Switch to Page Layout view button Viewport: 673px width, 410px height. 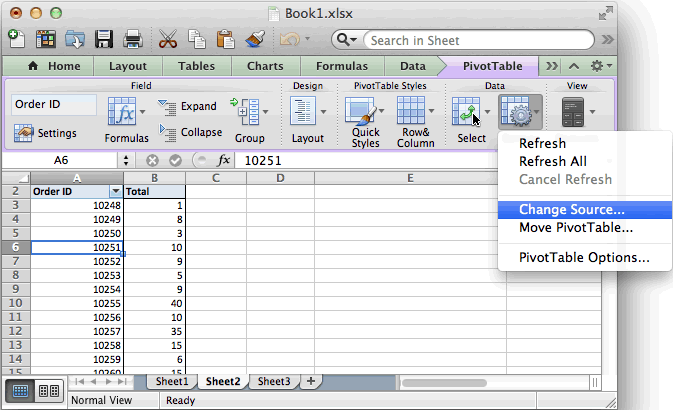pos(47,390)
